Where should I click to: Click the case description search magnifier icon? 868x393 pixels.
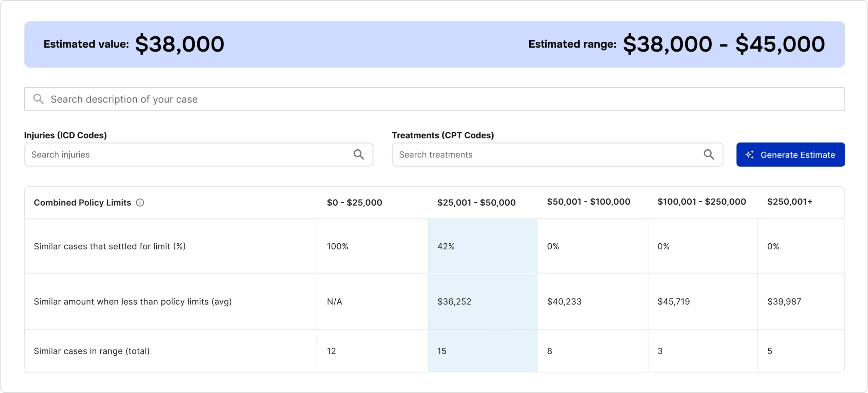click(38, 99)
